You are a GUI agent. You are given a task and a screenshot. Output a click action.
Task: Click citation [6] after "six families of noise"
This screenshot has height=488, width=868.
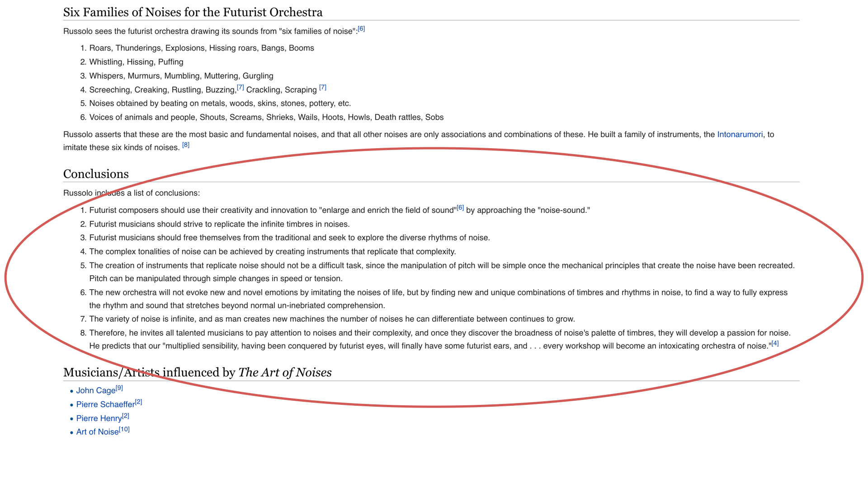click(x=361, y=29)
